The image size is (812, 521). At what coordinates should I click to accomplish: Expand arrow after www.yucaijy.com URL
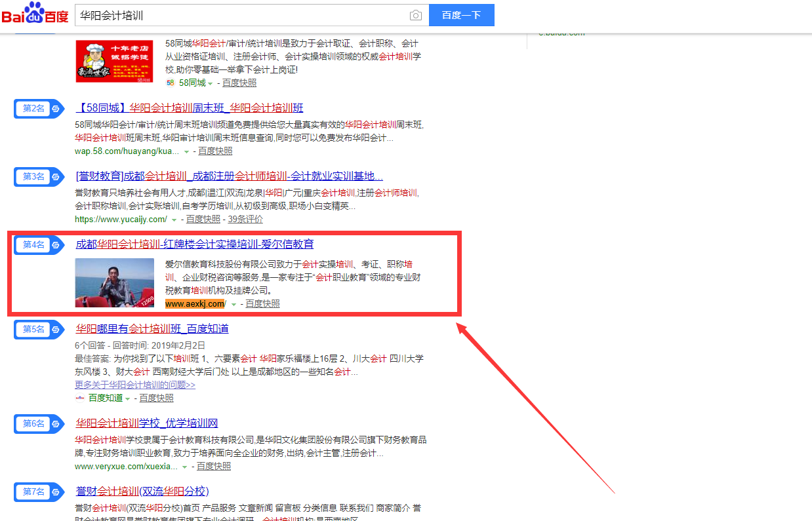pyautogui.click(x=174, y=220)
